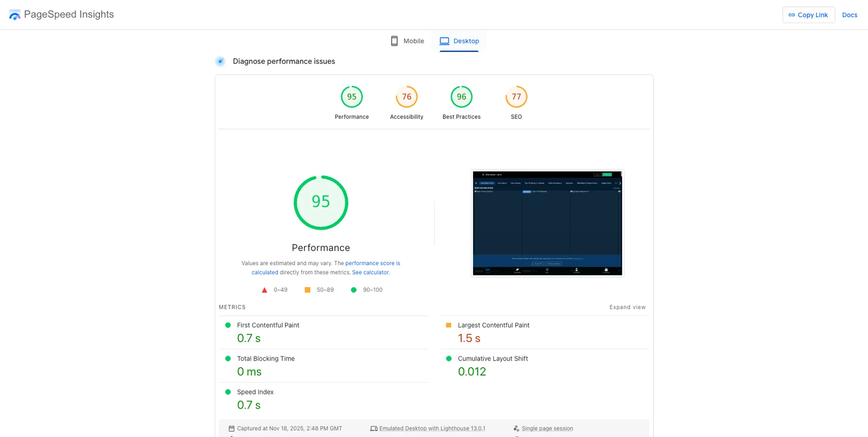Screen dimensions: 868x437
Task: Click the emulated device icon near Lighthouse version
Action: pos(374,428)
